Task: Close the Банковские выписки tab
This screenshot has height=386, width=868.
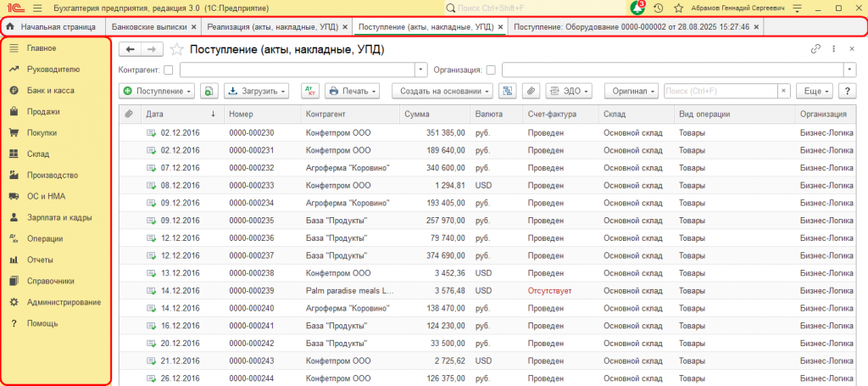Action: point(193,26)
